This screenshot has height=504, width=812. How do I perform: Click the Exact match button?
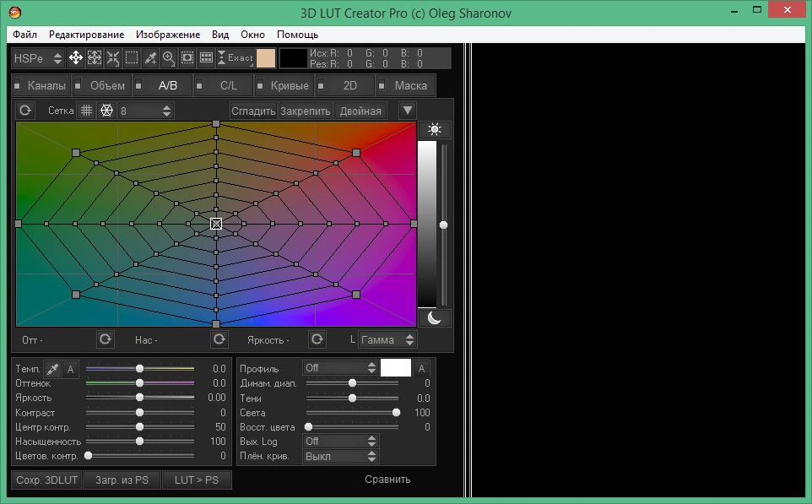tap(235, 58)
